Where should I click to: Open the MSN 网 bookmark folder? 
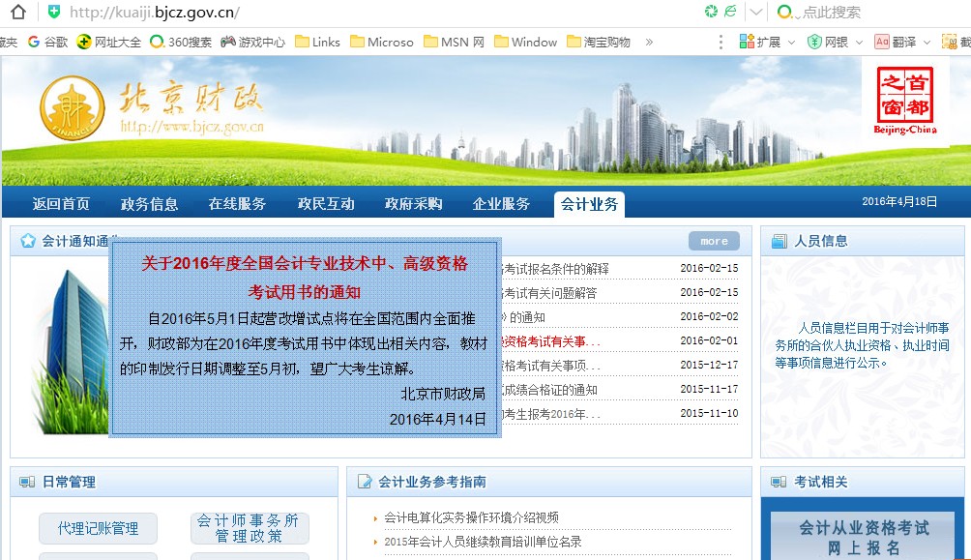coord(454,43)
